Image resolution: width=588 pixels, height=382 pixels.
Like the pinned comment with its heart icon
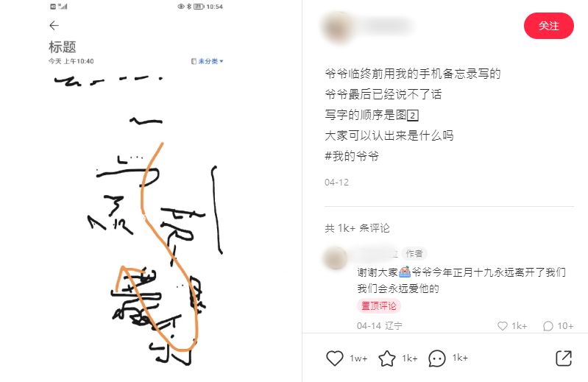pyautogui.click(x=502, y=326)
